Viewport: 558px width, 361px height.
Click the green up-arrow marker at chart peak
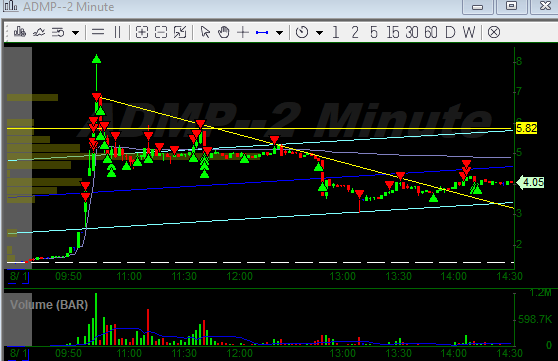point(96,59)
